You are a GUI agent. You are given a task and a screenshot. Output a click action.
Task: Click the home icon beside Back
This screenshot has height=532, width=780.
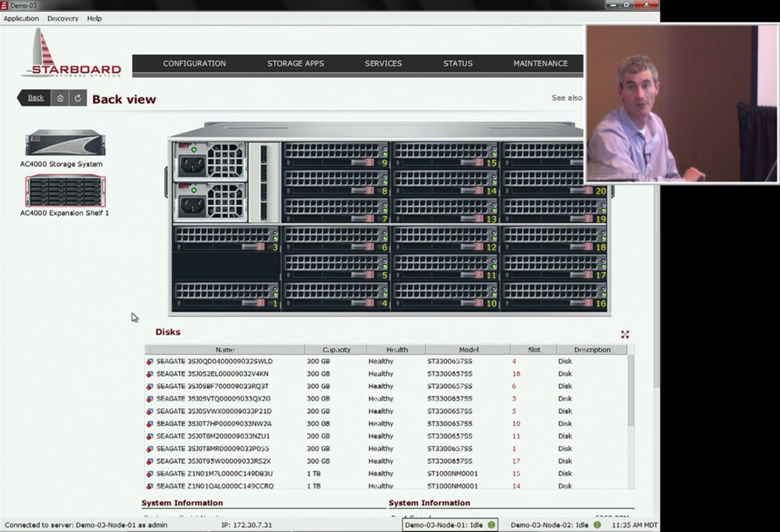[x=60, y=98]
